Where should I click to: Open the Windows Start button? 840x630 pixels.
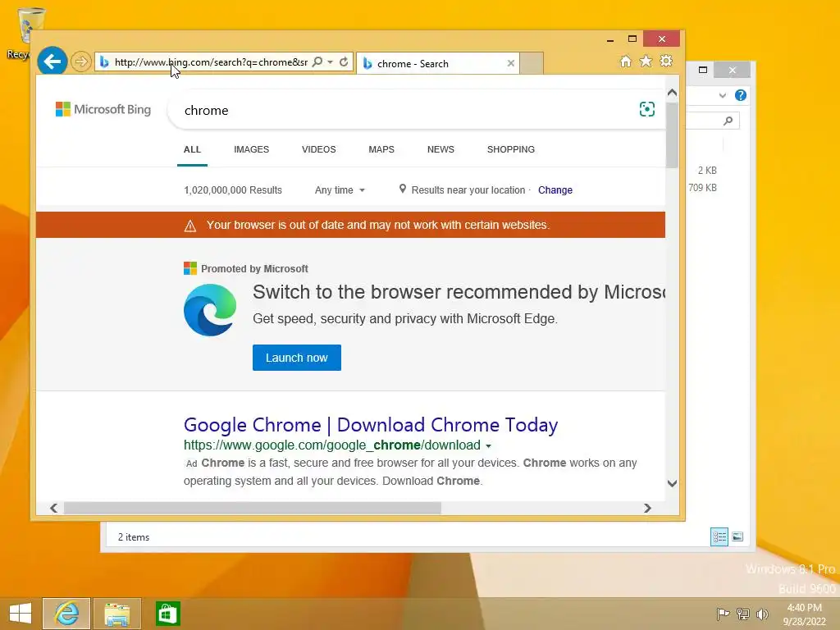[21, 614]
